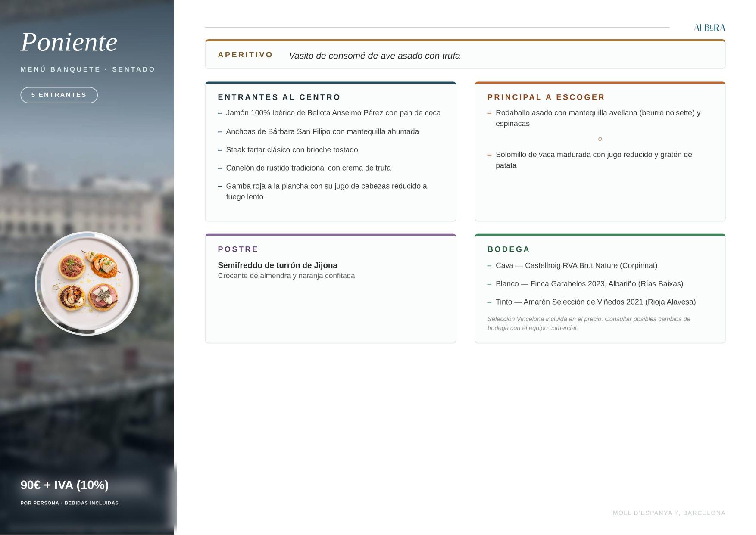Click the 'BODEGA' section heading
The width and height of the screenshot is (756, 535).
pos(509,249)
